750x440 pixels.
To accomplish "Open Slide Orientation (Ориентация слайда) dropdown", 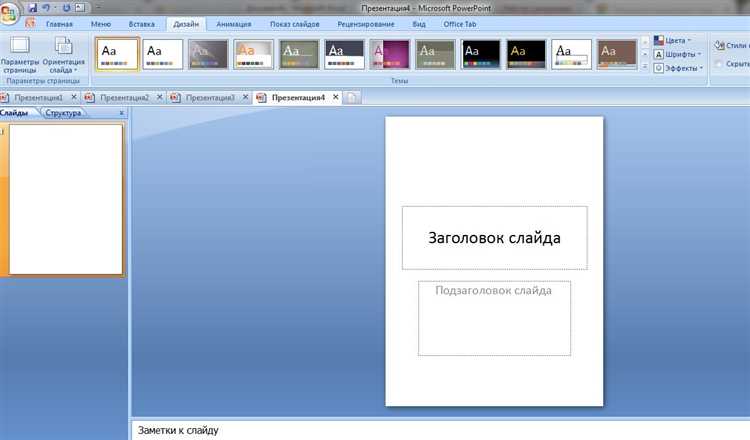I will (x=63, y=55).
